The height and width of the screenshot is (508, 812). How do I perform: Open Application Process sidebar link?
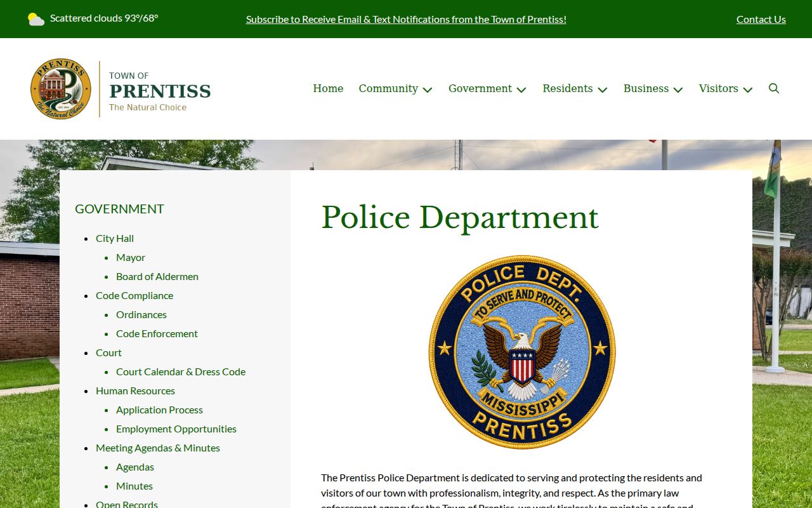point(159,410)
